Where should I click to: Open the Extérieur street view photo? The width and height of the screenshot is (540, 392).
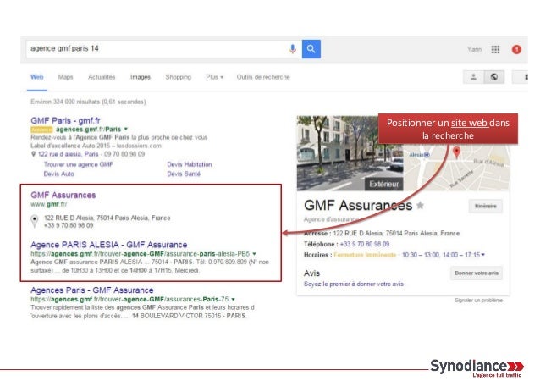(x=350, y=153)
